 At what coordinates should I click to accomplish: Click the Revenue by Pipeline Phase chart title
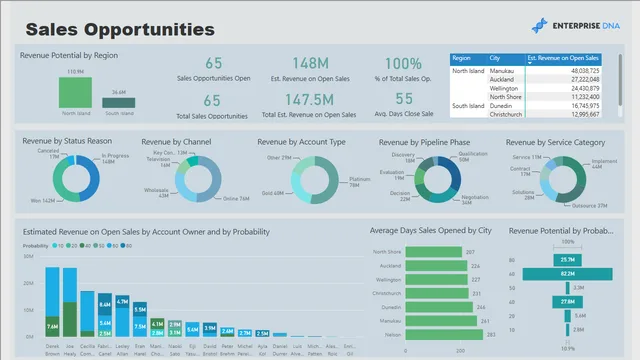[424, 142]
